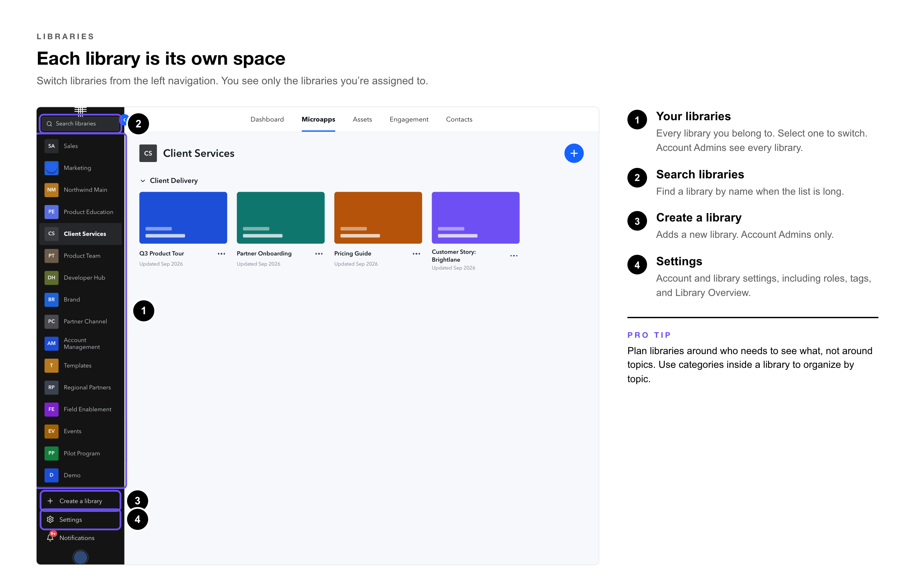Switch to the Dashboard tab
The image size is (915, 588).
tap(267, 120)
